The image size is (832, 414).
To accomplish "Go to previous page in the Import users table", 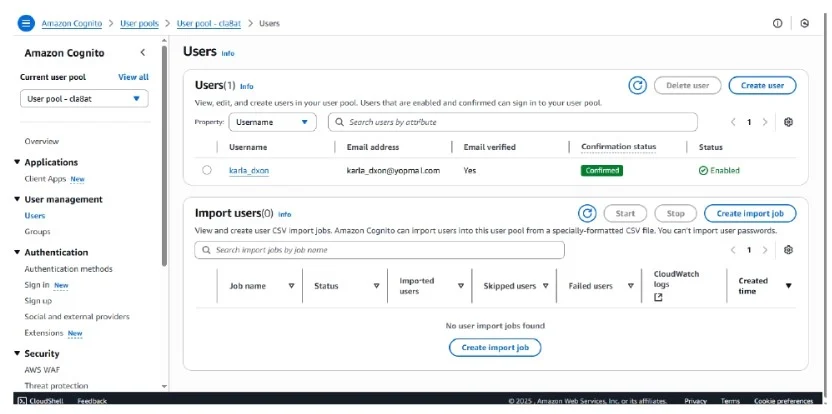I will (733, 250).
